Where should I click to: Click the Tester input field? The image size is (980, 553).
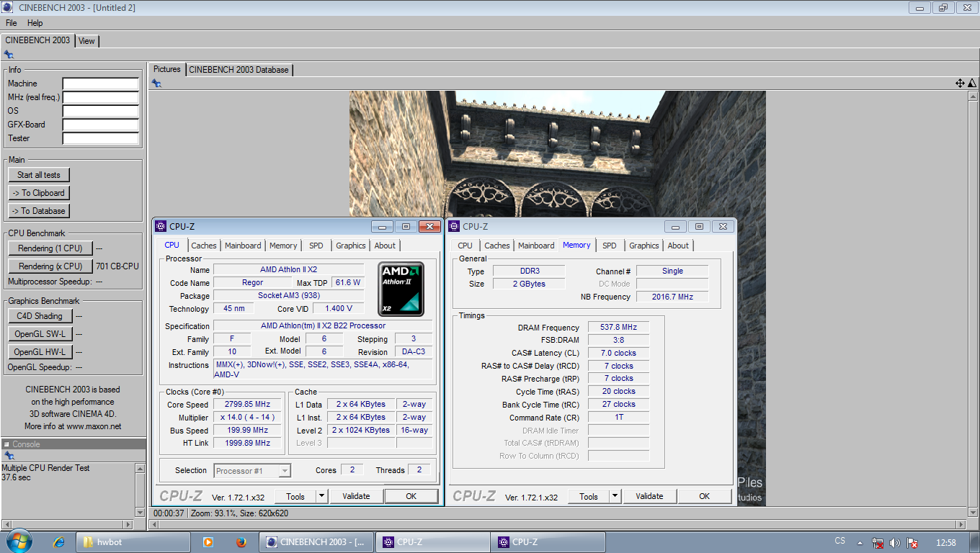coord(101,138)
